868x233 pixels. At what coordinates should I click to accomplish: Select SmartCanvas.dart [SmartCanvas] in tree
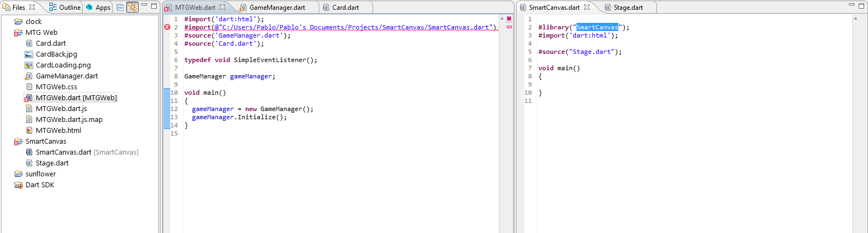(87, 152)
